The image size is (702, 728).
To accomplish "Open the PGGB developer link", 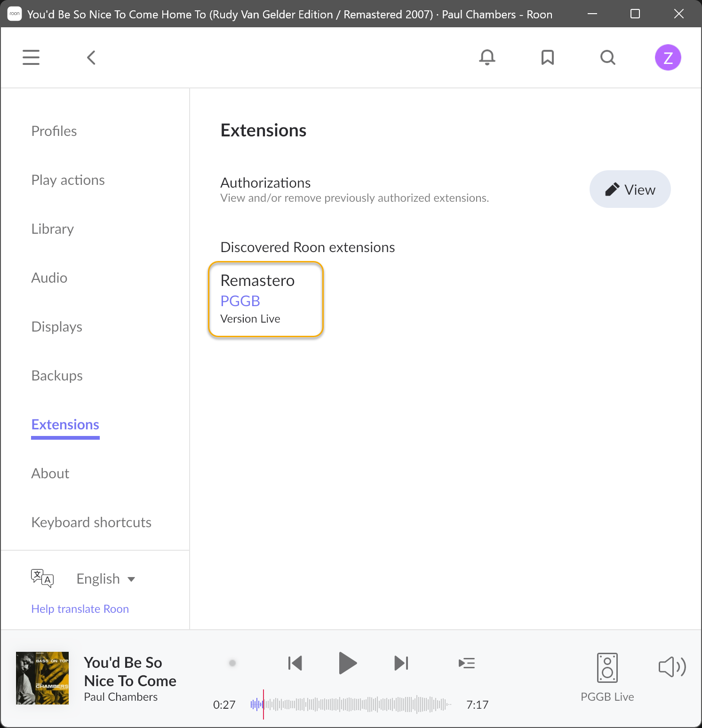I will 240,301.
